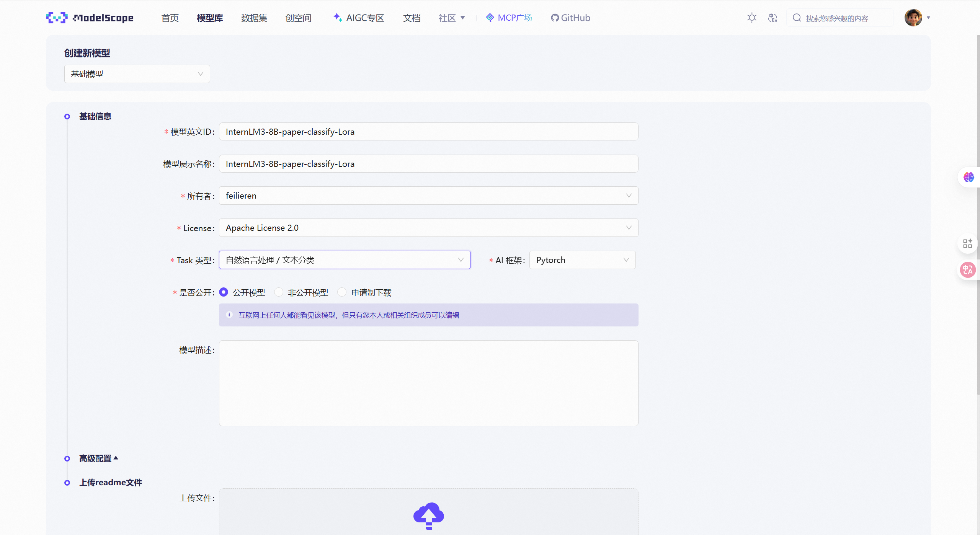Click the cloud upload icon

[429, 516]
